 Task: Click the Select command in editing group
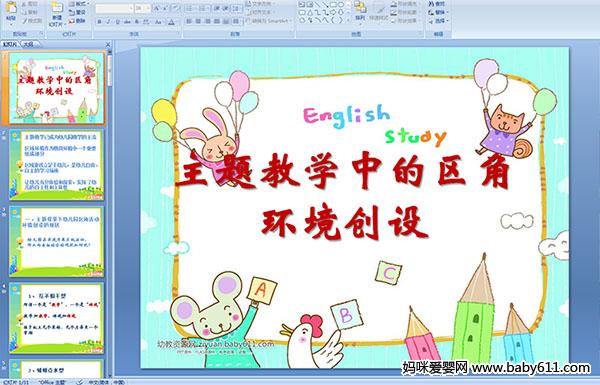439,21
